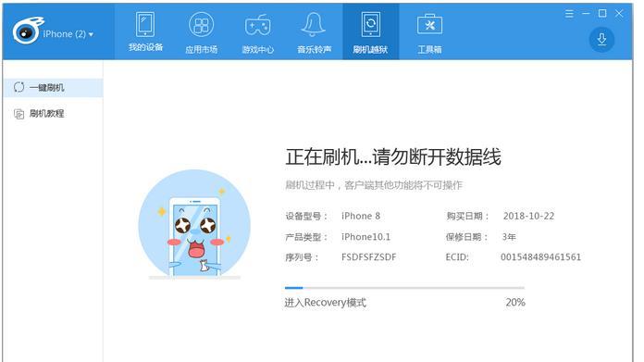Expand the iPhone (2) device dropdown
Image resolution: width=644 pixels, height=362 pixels.
pyautogui.click(x=68, y=34)
